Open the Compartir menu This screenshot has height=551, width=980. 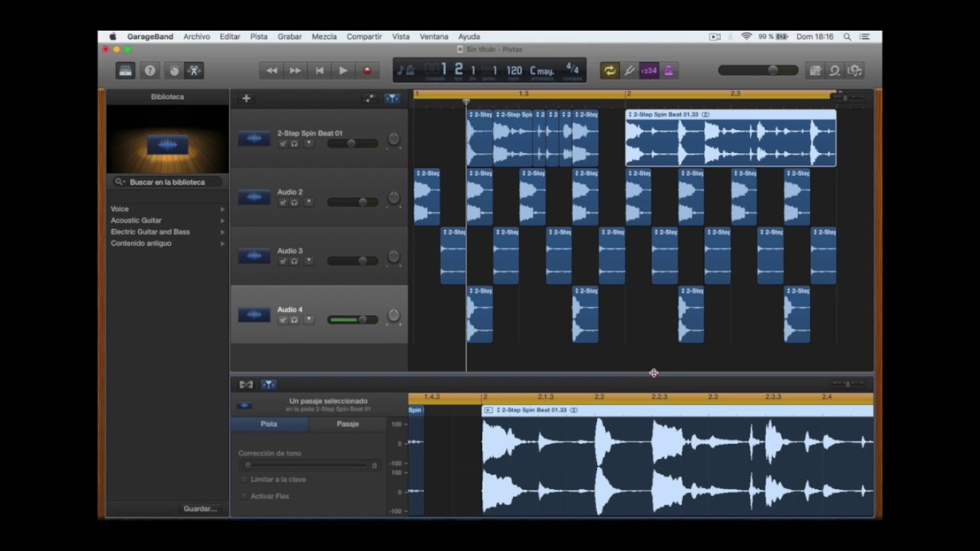(364, 37)
